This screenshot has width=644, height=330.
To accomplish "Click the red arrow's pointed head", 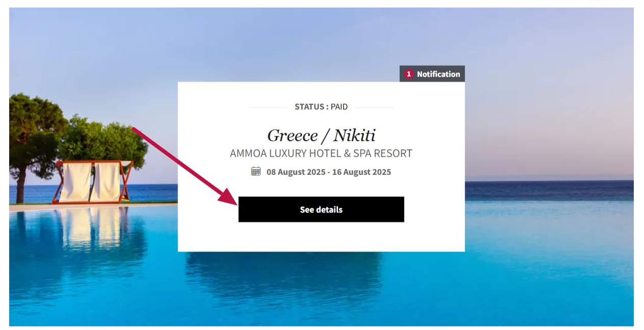I will click(x=229, y=196).
